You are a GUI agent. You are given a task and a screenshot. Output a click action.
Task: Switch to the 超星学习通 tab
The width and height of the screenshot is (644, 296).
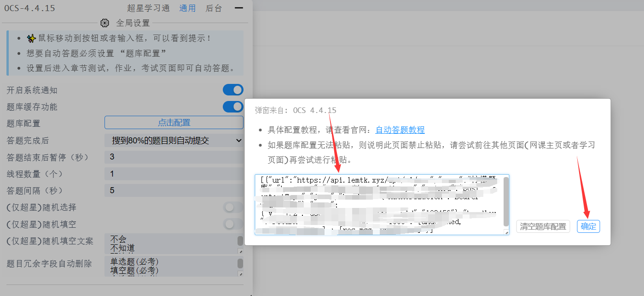click(x=148, y=8)
